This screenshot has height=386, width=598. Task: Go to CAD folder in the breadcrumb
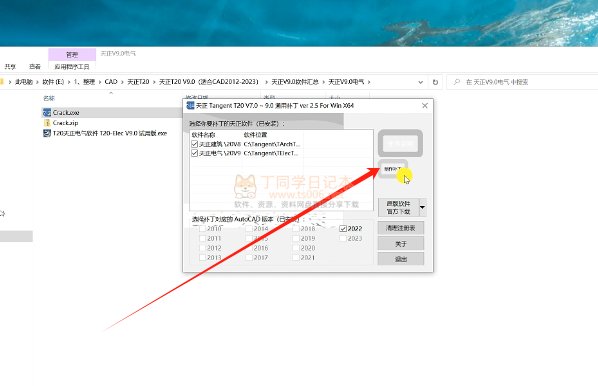(111, 82)
